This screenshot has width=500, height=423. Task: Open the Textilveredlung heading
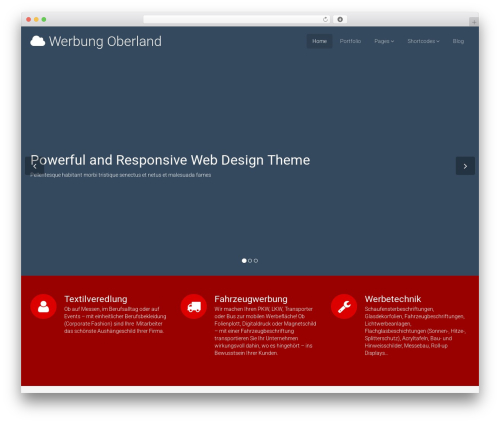[x=96, y=299]
